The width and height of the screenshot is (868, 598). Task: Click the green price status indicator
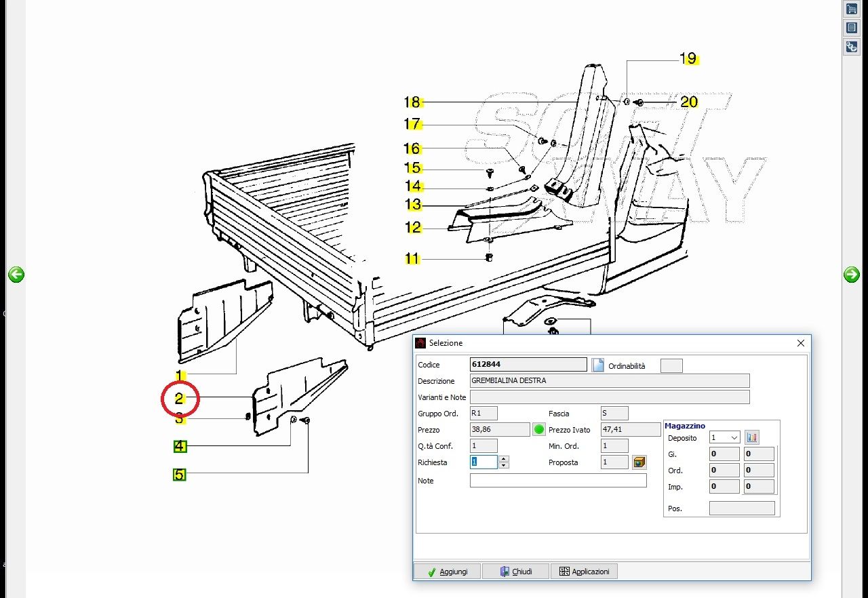pyautogui.click(x=539, y=429)
